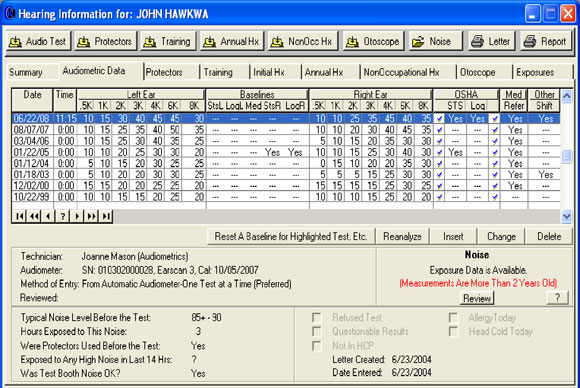
Task: Toggle the Head Cold Today checkbox
Action: pos(453,331)
